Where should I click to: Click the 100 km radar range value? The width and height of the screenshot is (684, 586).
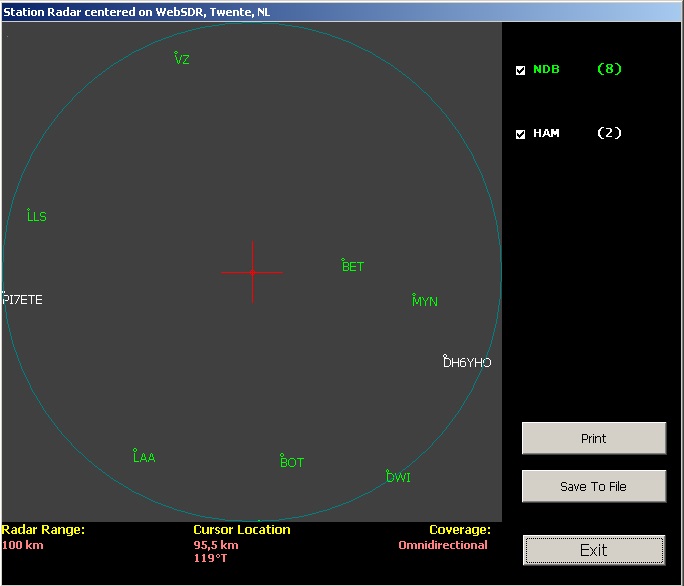[x=23, y=545]
